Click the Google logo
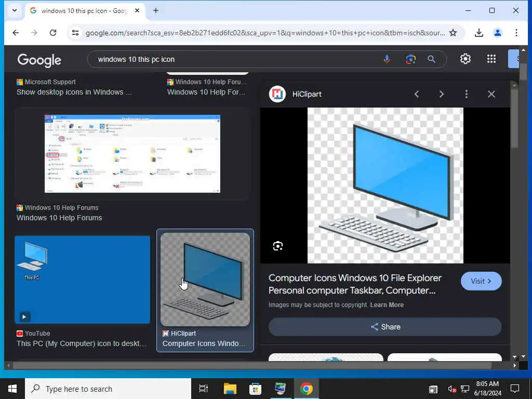 click(x=39, y=60)
